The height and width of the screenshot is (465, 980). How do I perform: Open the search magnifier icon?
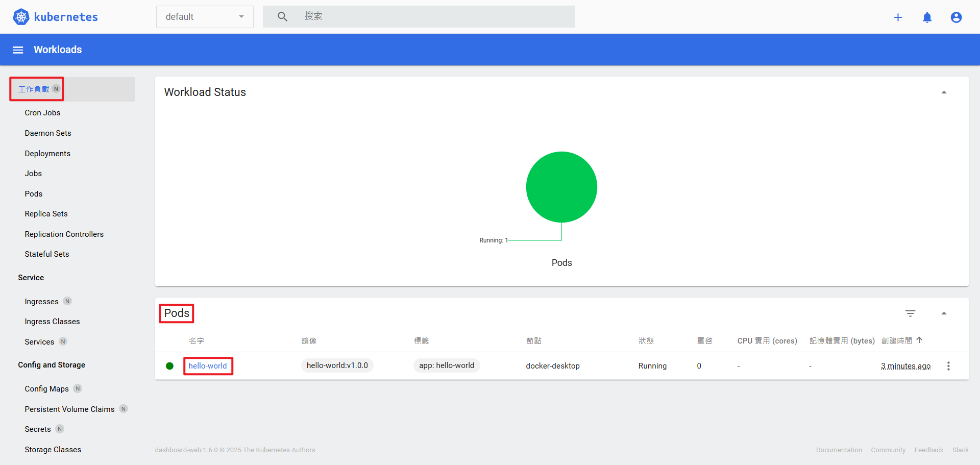pyautogui.click(x=282, y=16)
